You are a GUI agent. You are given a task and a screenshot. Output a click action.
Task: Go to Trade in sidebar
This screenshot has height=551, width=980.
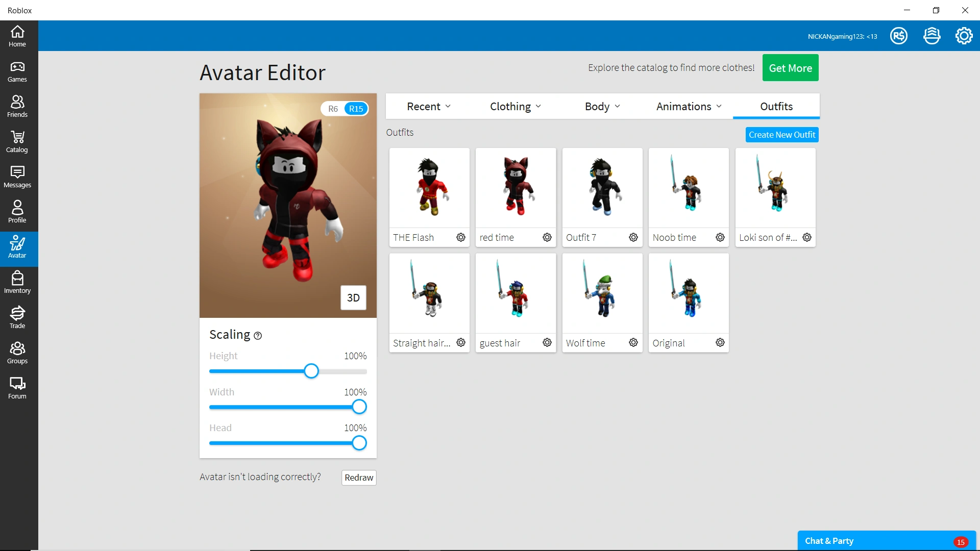click(x=17, y=318)
